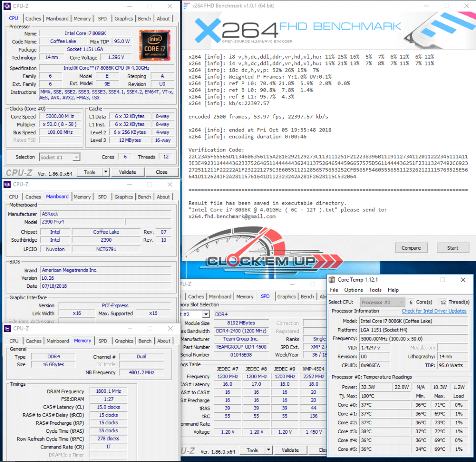Open the Options menu in Core Temp

tap(353, 290)
